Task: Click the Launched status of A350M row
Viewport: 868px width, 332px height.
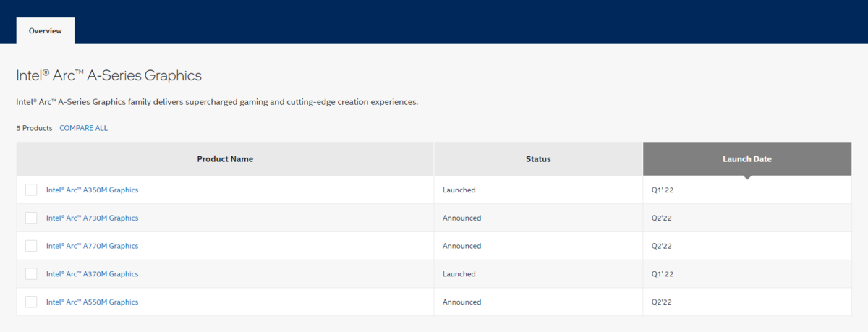Action: 459,190
